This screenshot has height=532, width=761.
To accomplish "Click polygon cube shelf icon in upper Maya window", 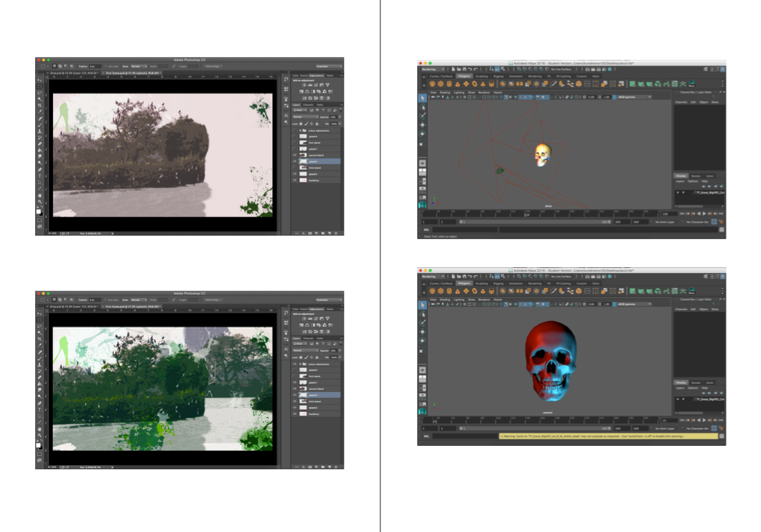I will [x=440, y=83].
